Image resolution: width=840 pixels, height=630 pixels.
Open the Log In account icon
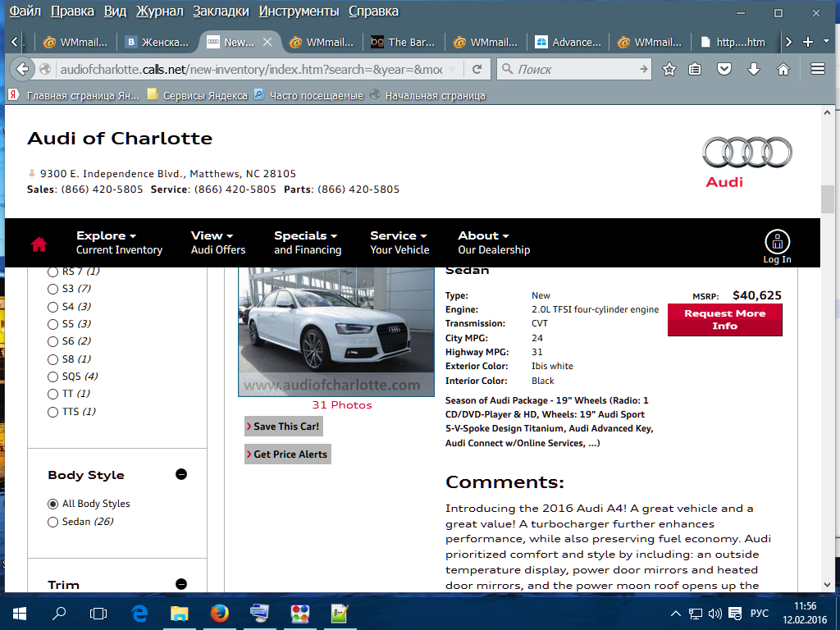tap(777, 246)
